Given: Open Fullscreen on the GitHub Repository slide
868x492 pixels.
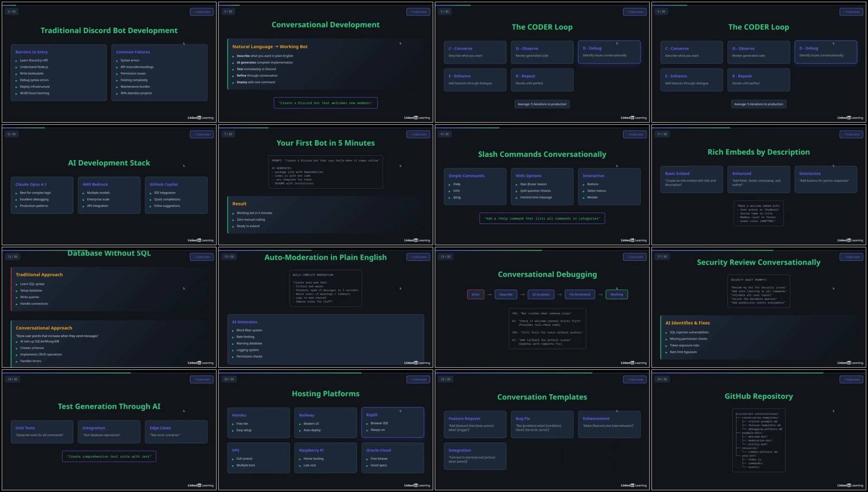Looking at the screenshot, I should pyautogui.click(x=851, y=380).
